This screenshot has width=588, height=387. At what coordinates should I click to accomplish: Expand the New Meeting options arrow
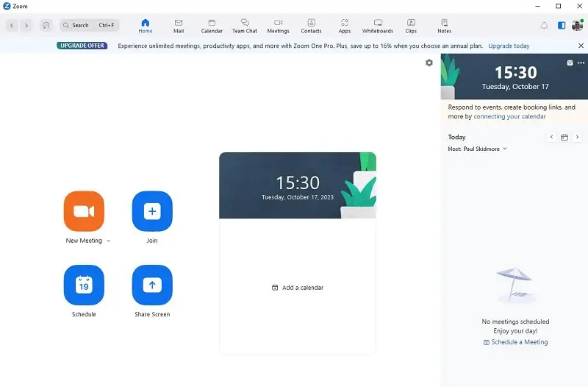pyautogui.click(x=108, y=241)
